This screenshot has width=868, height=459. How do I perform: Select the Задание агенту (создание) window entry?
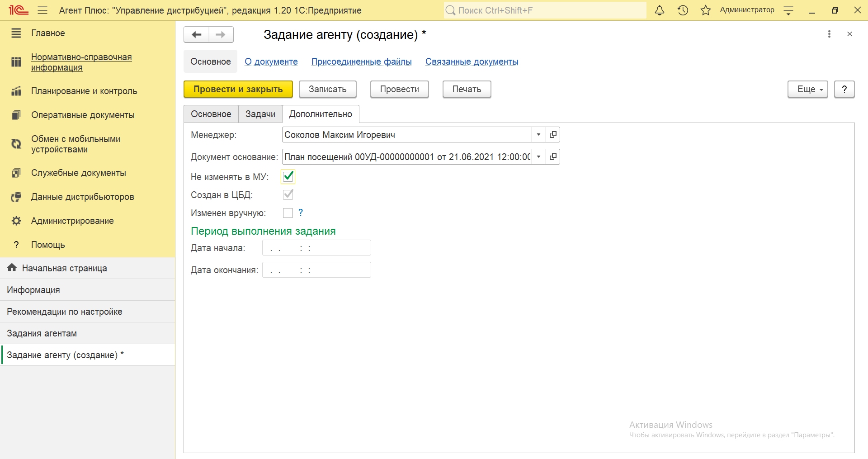tap(88, 355)
